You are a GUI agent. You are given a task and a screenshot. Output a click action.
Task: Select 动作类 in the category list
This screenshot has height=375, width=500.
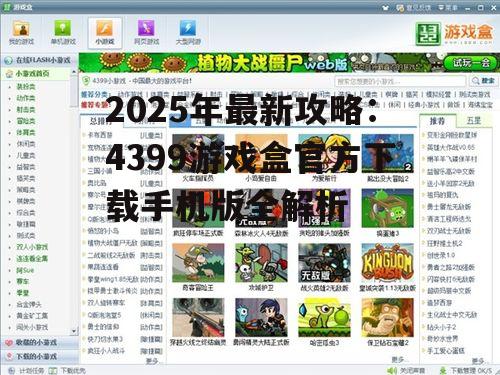coord(26,98)
